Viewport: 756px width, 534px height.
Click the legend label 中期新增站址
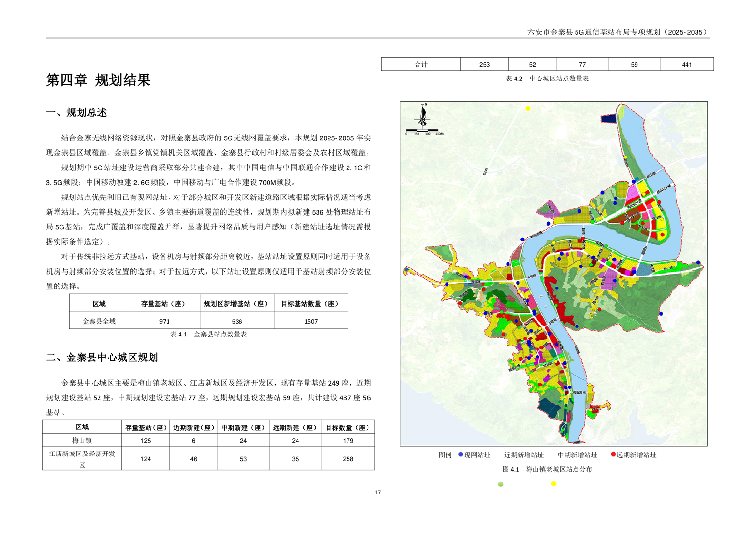click(577, 455)
